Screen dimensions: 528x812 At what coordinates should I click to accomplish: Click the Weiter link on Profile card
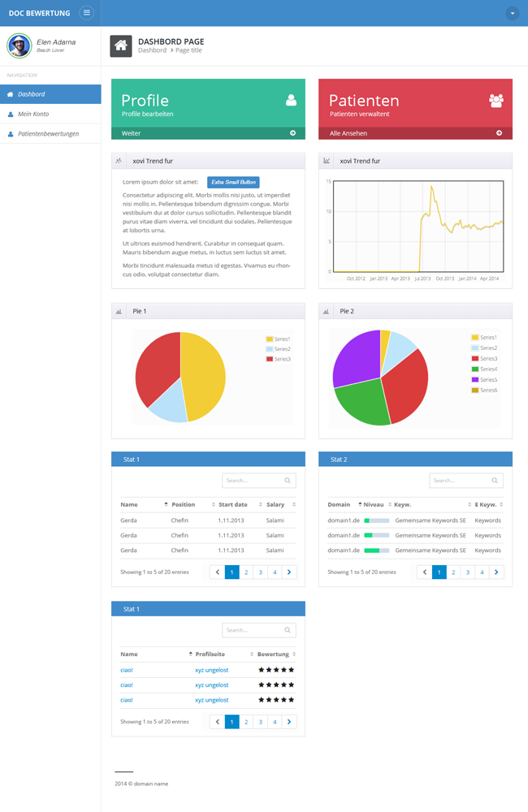click(131, 133)
